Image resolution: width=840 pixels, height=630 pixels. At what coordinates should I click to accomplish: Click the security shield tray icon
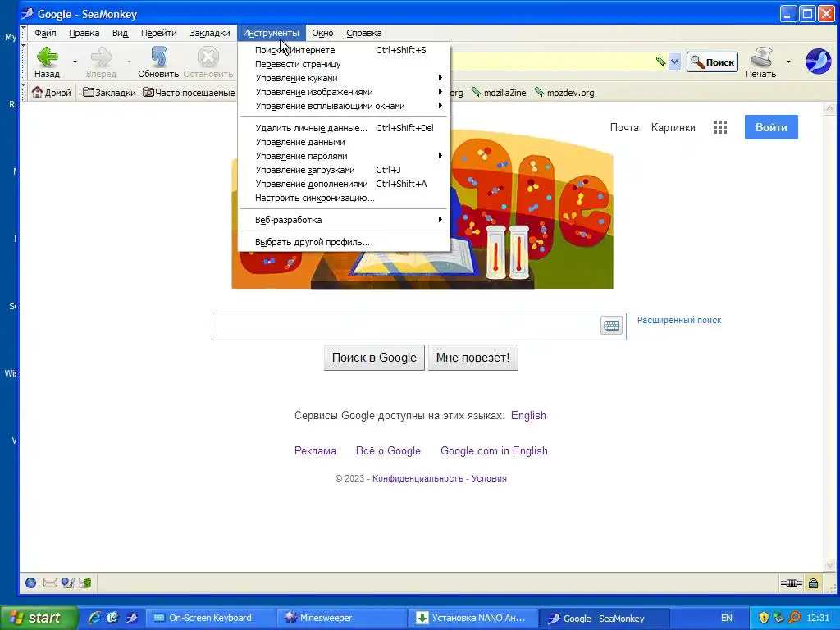click(x=764, y=618)
